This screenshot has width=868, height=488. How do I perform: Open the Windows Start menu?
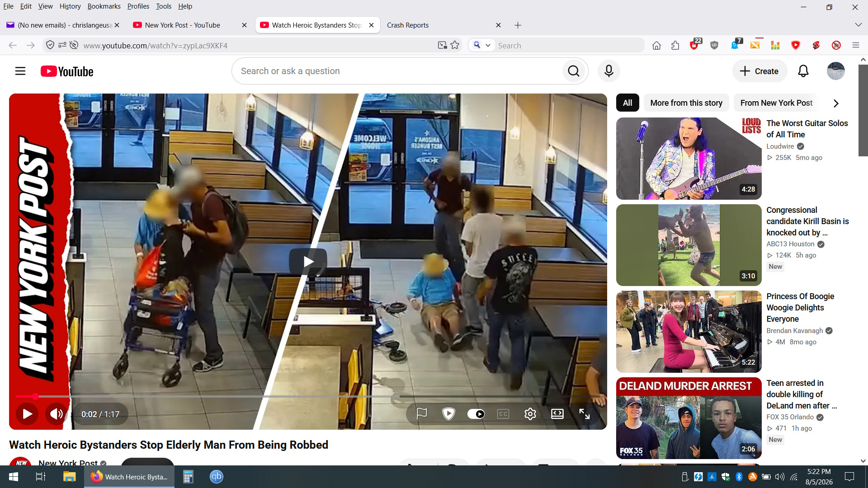coord(14,477)
